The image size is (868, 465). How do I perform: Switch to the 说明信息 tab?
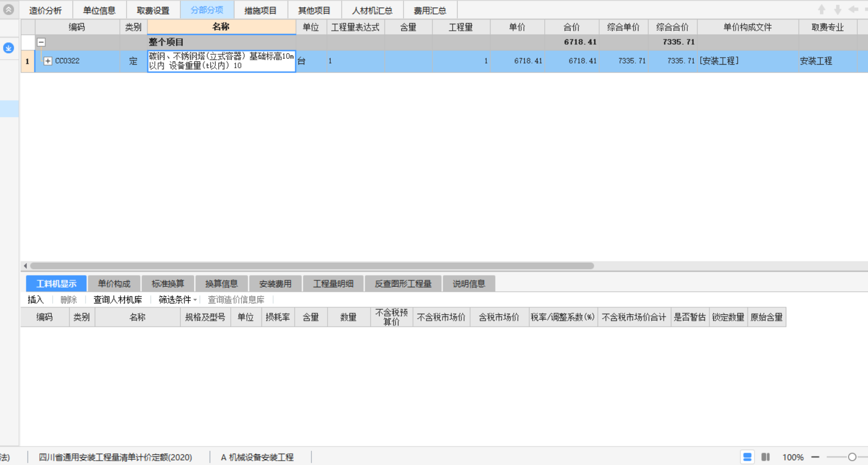coord(469,284)
